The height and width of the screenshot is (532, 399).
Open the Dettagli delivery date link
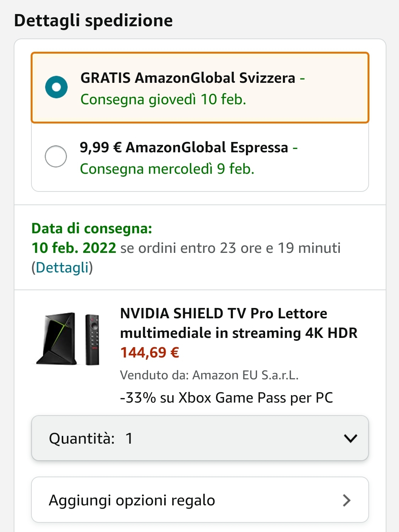[62, 267]
